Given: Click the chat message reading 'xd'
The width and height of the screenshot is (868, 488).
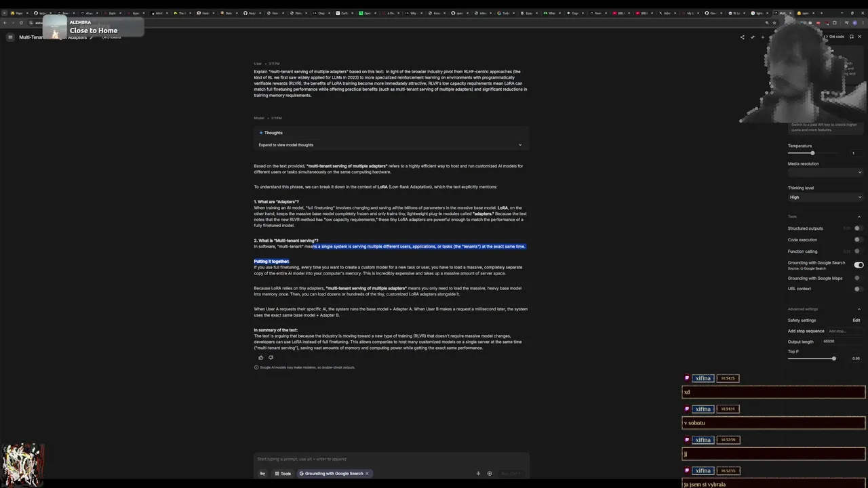Looking at the screenshot, I should 773,392.
